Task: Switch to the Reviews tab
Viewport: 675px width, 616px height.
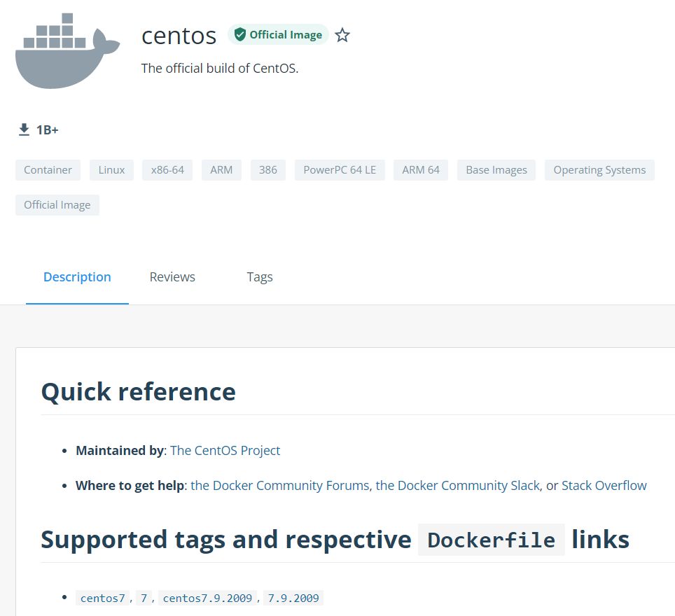Action: point(172,276)
